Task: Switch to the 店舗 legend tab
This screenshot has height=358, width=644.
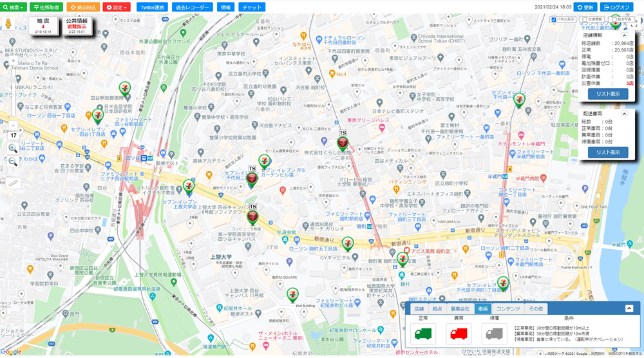Action: [x=419, y=308]
